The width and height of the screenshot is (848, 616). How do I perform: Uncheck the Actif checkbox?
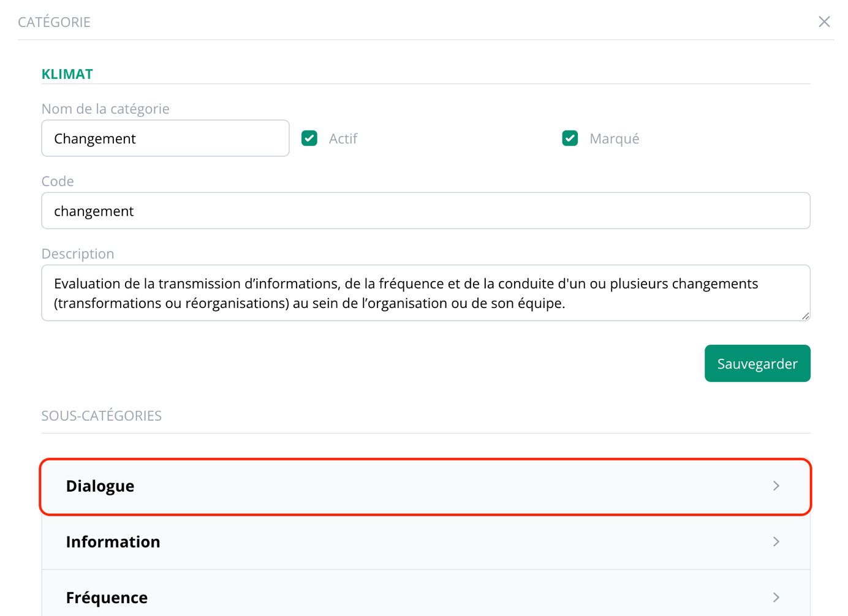309,138
